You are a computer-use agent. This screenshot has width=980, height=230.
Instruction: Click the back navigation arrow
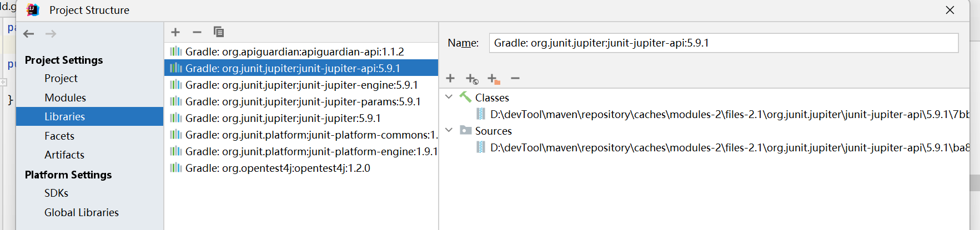[29, 34]
